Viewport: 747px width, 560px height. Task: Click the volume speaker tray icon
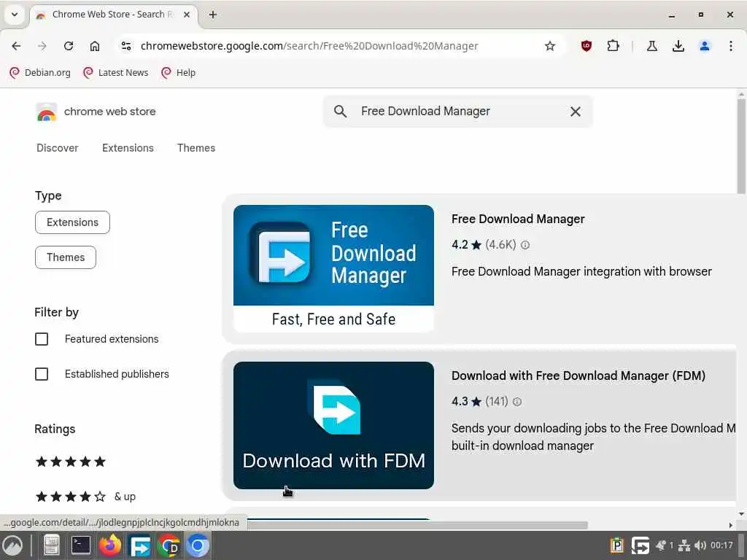tap(700, 545)
